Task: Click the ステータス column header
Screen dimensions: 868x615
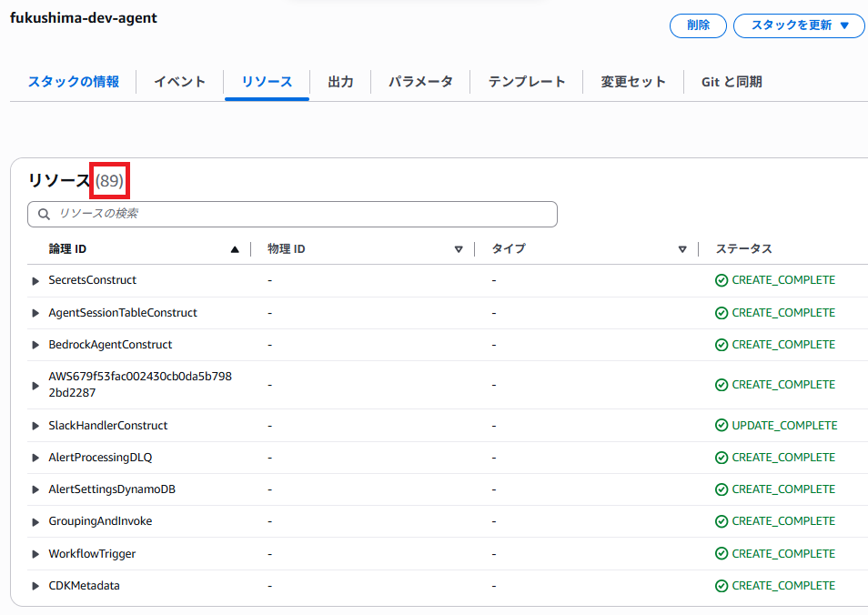Action: [x=743, y=249]
